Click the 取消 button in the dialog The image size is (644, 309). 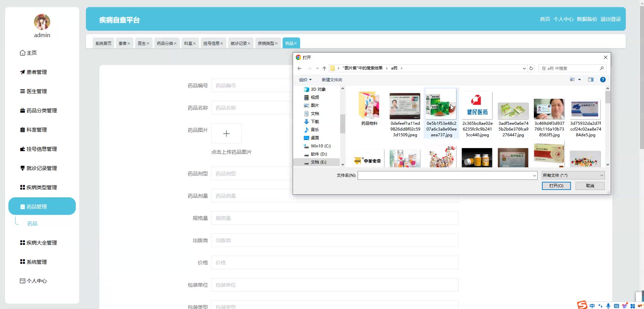click(590, 186)
